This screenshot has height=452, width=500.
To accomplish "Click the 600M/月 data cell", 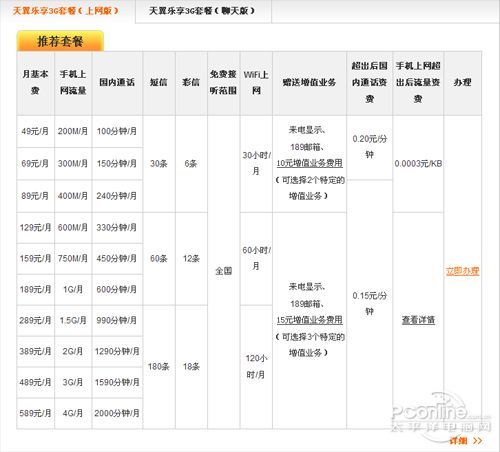I will [x=73, y=227].
